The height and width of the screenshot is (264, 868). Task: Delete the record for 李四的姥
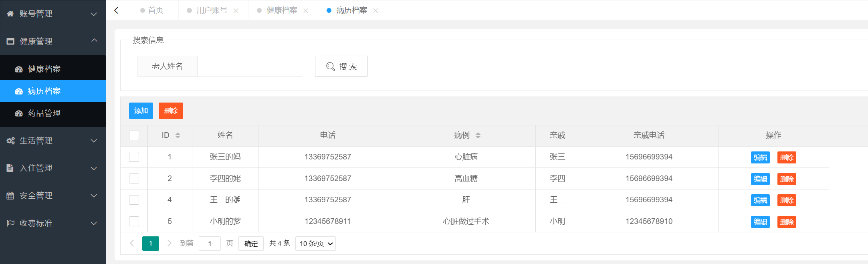787,179
